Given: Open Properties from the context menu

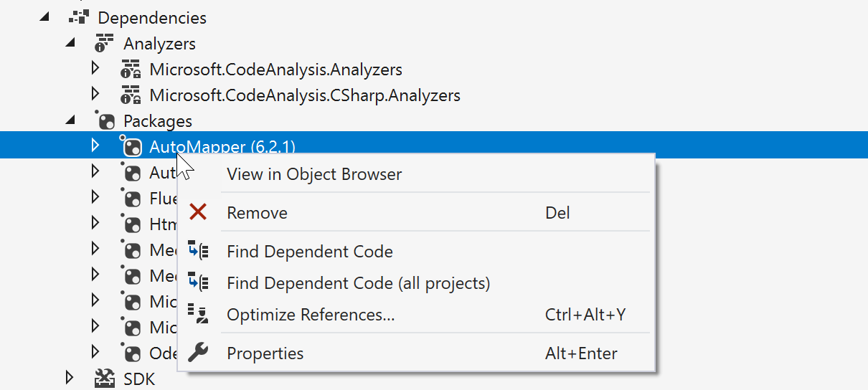Looking at the screenshot, I should coord(265,353).
